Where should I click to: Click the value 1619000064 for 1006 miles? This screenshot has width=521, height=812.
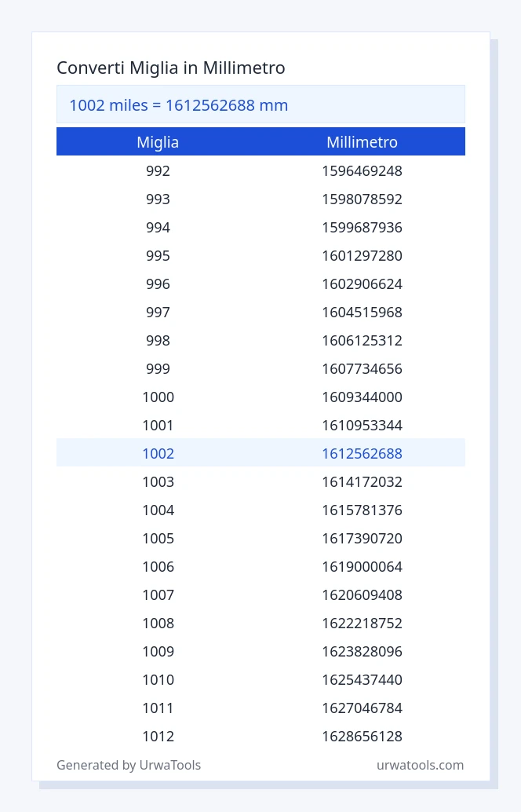[363, 566]
